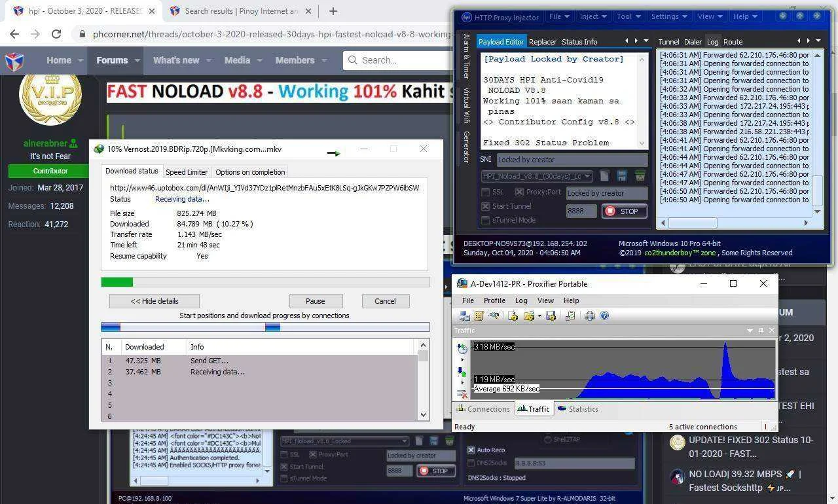Open View dropdown in HTTP Proxy Injector
838x504 pixels.
click(710, 16)
